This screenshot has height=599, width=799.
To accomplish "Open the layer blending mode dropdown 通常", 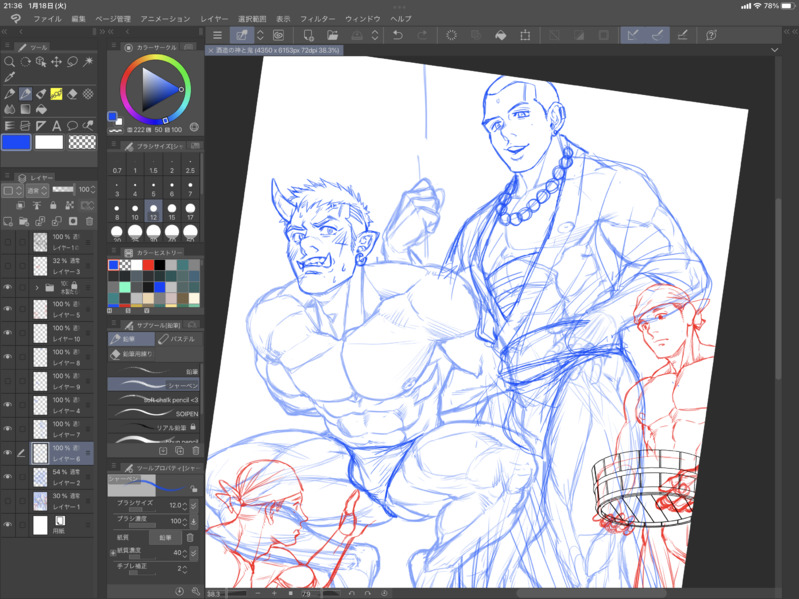I will (x=37, y=190).
